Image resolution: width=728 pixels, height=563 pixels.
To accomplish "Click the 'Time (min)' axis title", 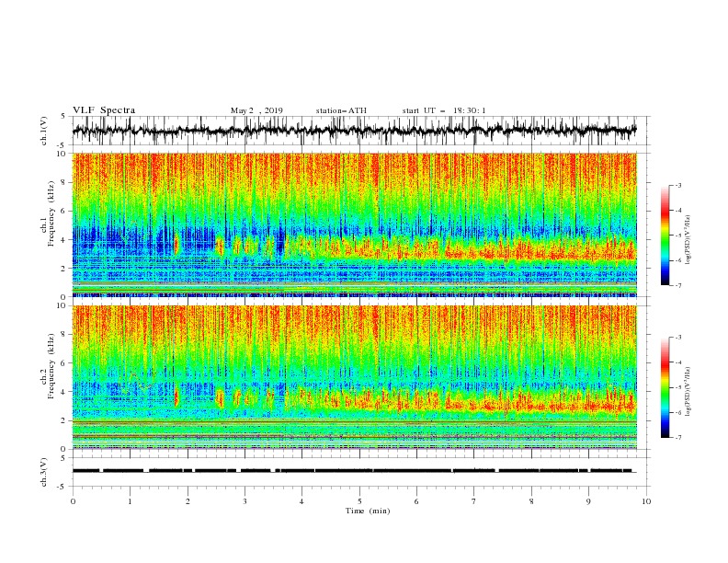I will tap(368, 511).
